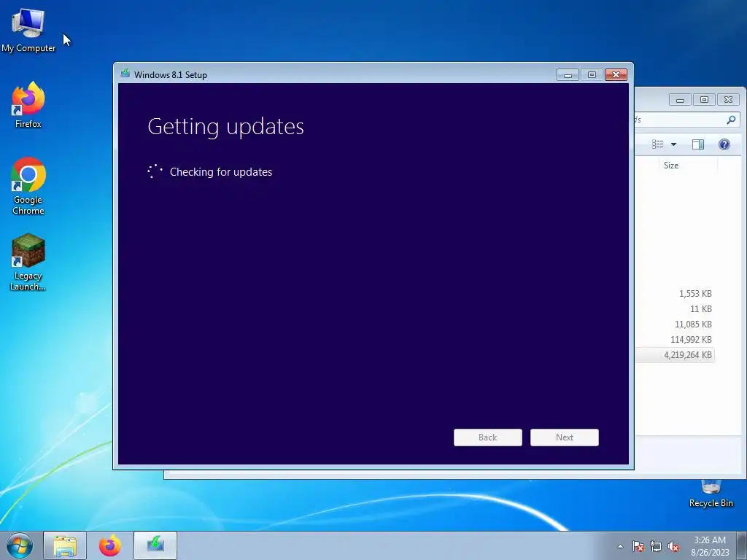Toggle the preview pane in Explorer
This screenshot has width=747, height=560.
[698, 144]
